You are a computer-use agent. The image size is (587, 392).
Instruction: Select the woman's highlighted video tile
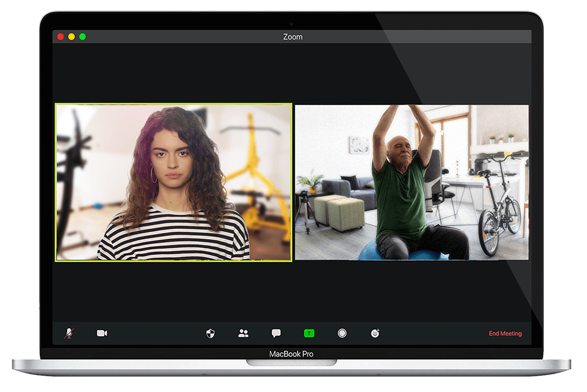[173, 182]
